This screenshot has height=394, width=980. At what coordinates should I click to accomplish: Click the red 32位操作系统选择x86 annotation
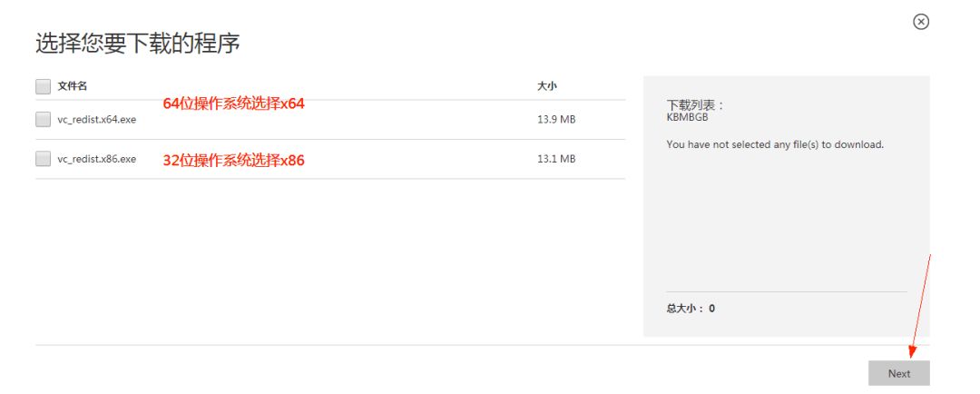click(233, 161)
